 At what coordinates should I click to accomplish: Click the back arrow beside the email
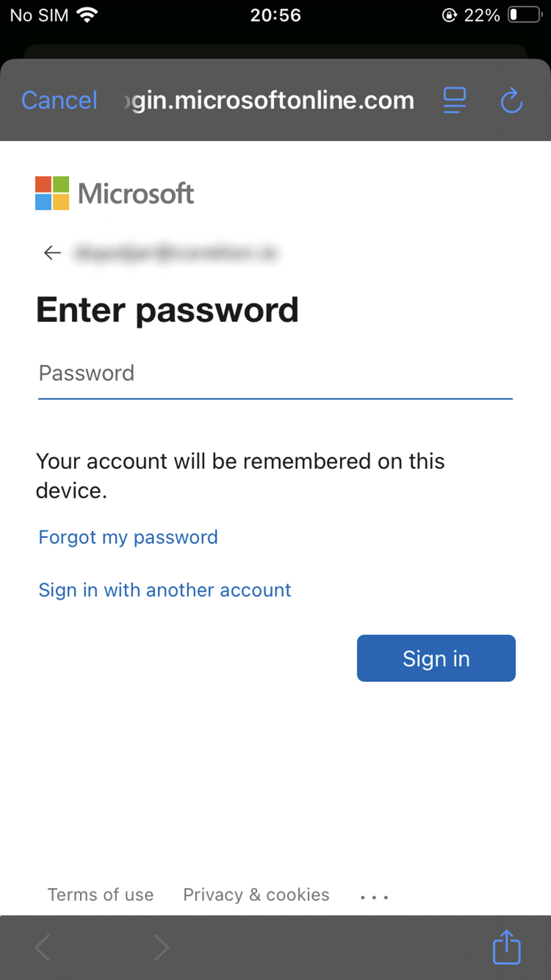(52, 253)
